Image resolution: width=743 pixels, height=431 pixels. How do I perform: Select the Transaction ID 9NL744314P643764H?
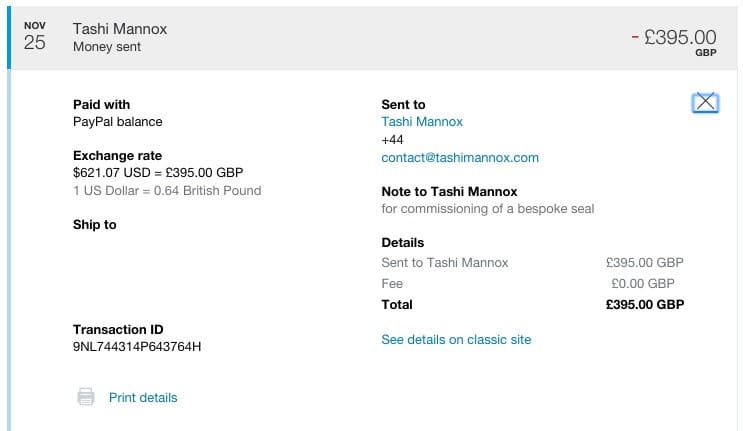(x=137, y=347)
